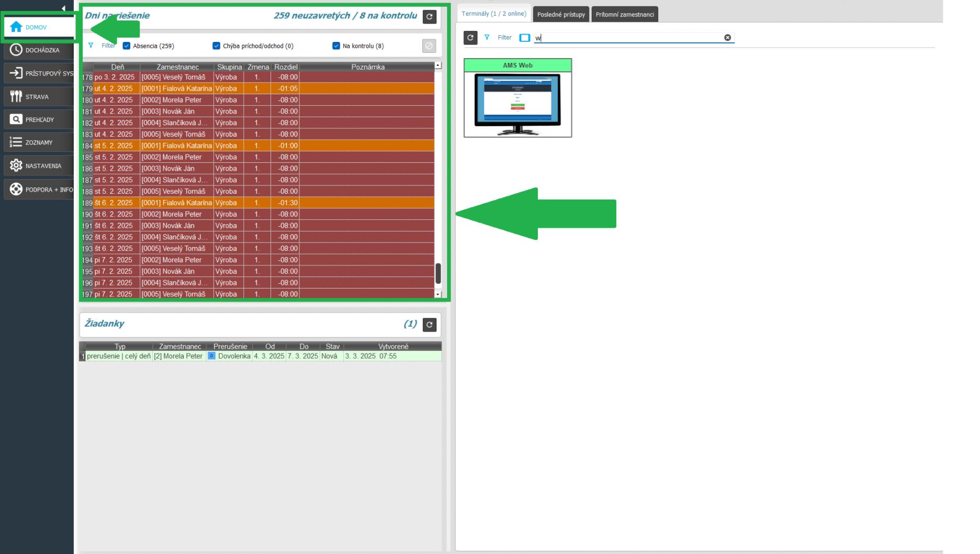
Task: Toggle Chýba príchod/odchod checkbox
Action: click(x=216, y=46)
